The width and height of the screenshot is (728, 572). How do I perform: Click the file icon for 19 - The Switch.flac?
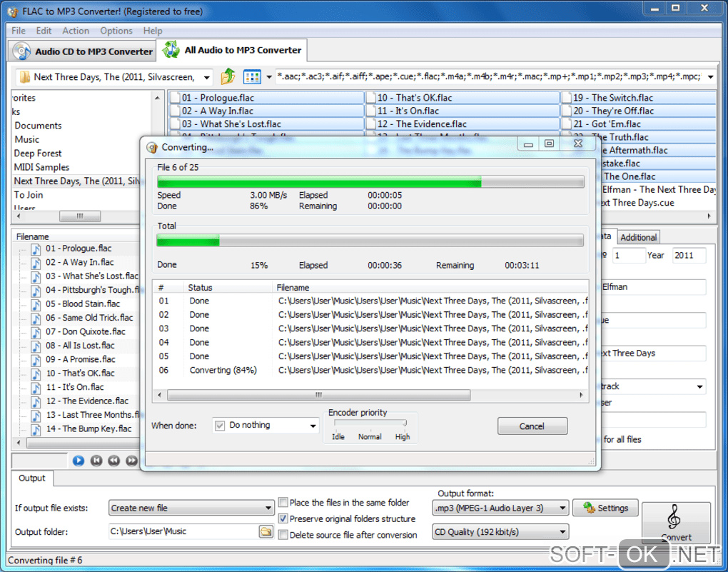(x=567, y=98)
